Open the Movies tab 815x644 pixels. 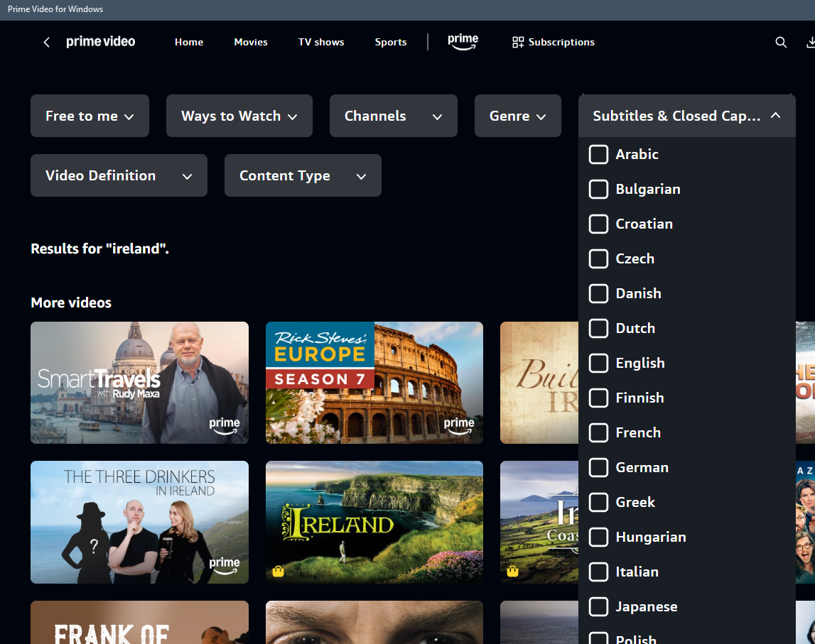pos(251,42)
